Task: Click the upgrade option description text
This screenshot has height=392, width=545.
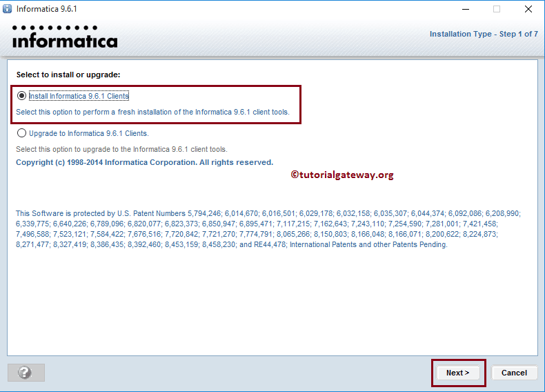Action: [121, 149]
